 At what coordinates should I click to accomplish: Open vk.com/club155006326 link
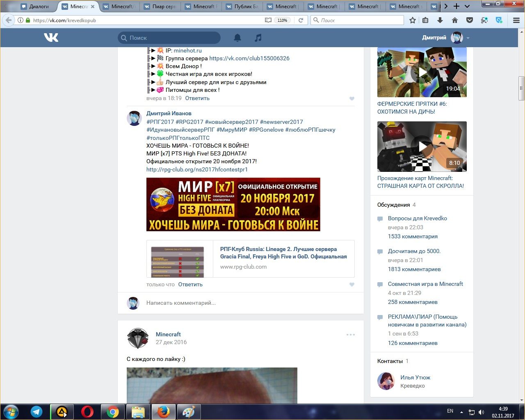point(249,58)
